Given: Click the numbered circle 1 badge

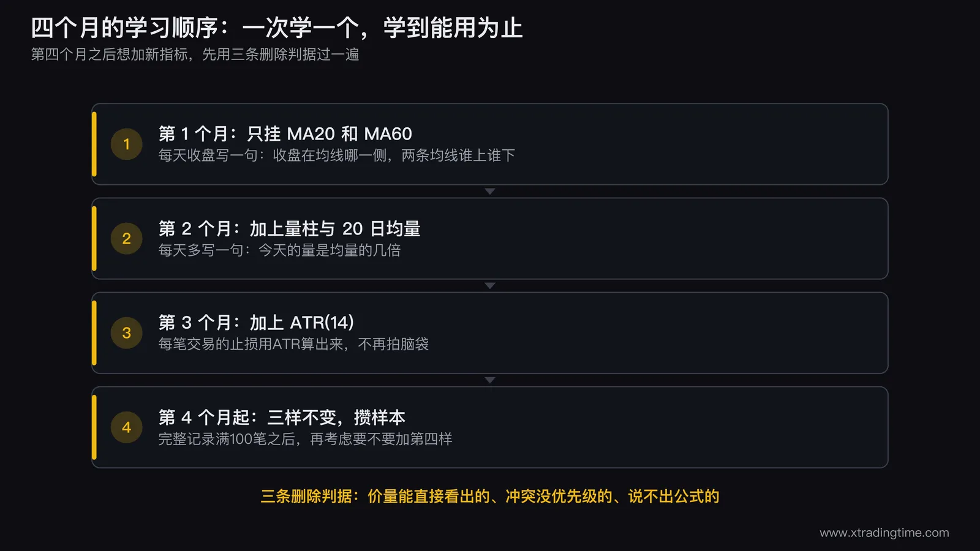Looking at the screenshot, I should tap(126, 144).
